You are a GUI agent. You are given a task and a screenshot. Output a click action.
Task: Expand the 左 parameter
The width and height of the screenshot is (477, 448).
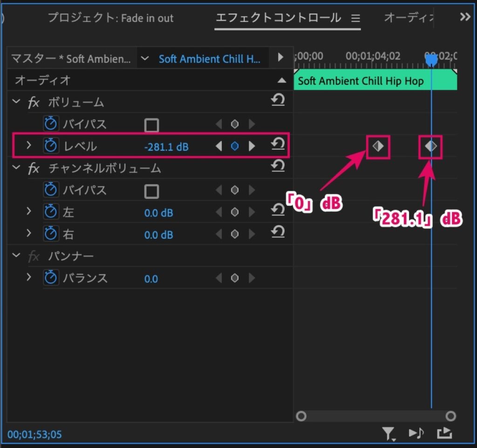point(29,211)
